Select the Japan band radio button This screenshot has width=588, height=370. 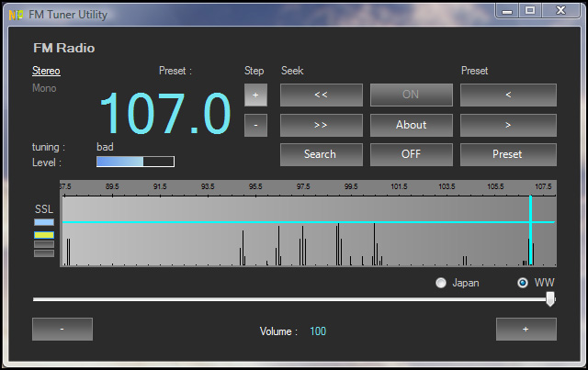[441, 283]
